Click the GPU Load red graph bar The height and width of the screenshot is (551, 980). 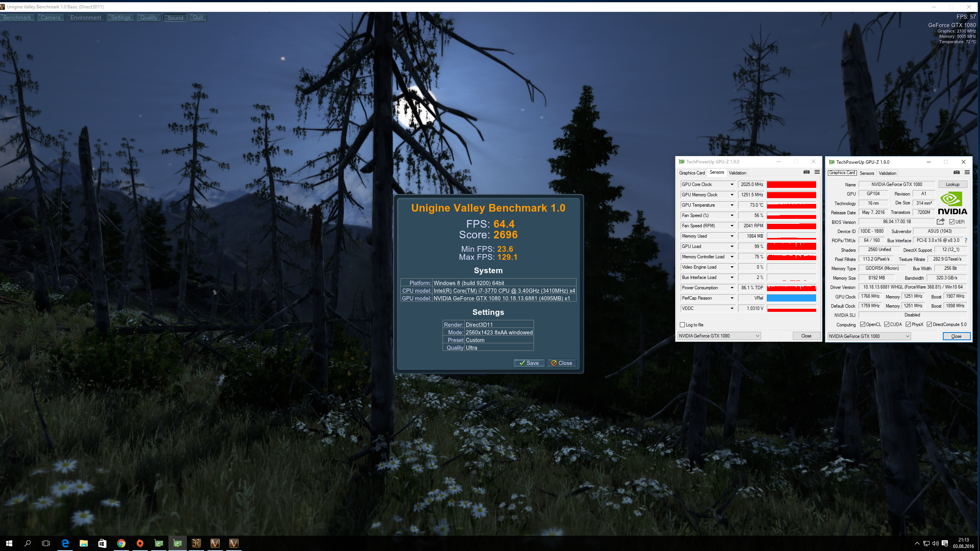tap(791, 246)
